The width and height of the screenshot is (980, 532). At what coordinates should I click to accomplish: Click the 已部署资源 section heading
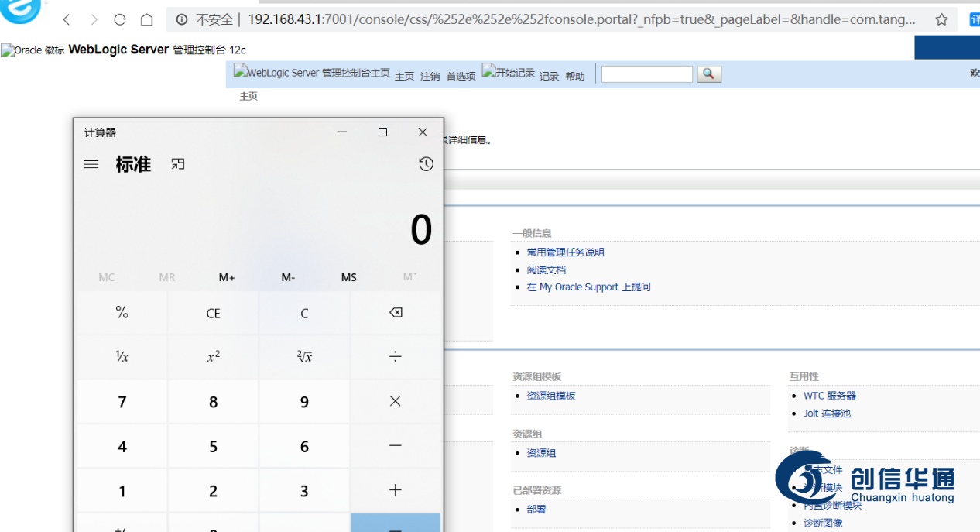536,491
